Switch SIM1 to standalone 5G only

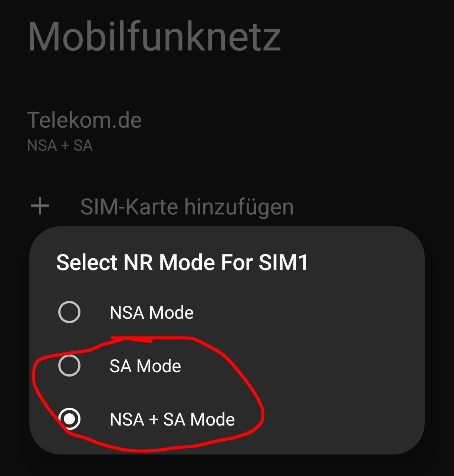(x=69, y=365)
